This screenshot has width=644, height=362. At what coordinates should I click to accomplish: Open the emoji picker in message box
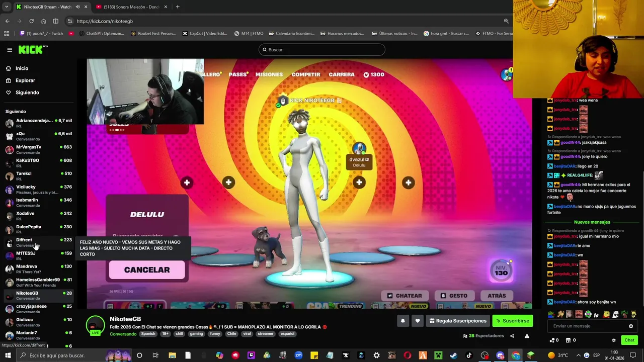[x=631, y=326]
